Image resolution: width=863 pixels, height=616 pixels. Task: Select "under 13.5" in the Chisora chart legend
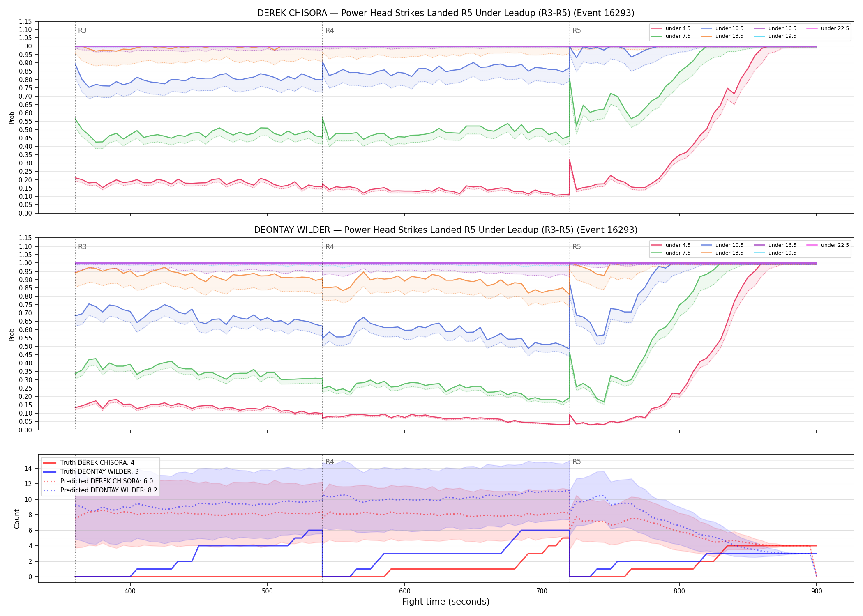[x=722, y=36]
